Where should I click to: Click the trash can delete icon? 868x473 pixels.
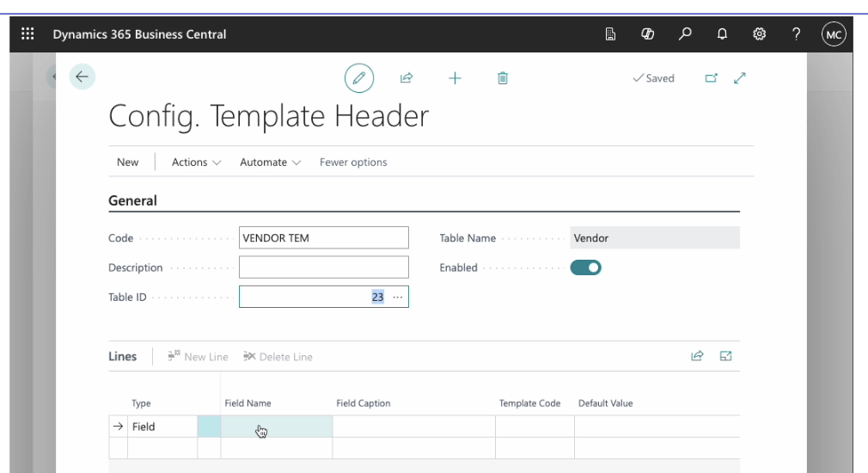click(x=503, y=78)
